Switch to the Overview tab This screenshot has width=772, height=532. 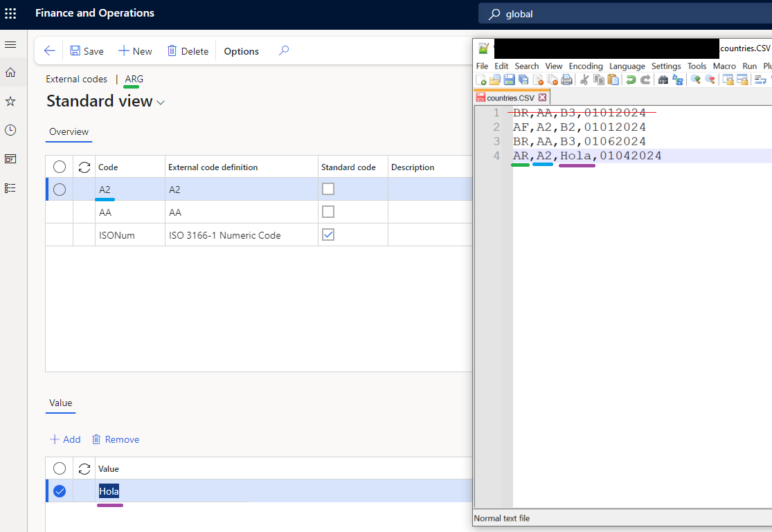pyautogui.click(x=69, y=131)
